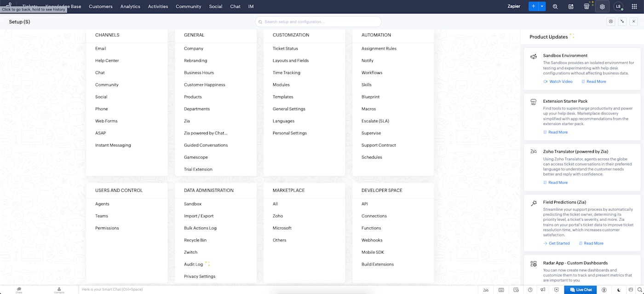Open the Community tab in top navigation

coord(189,6)
